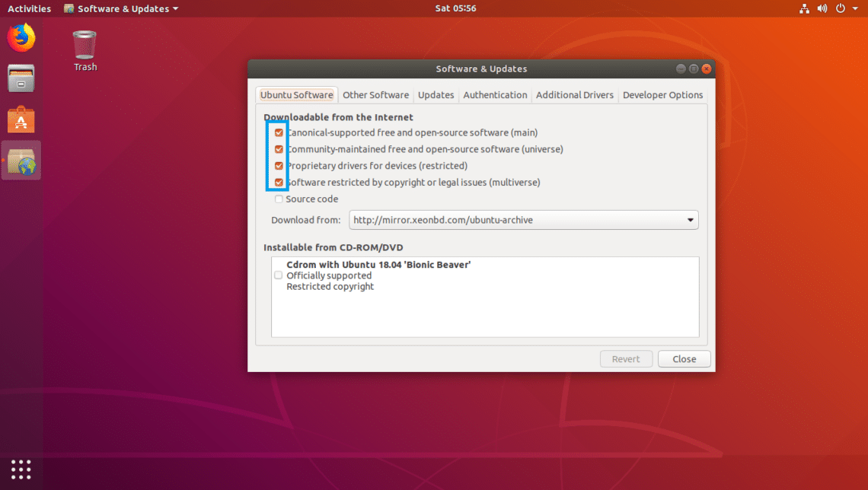
Task: Click Software & Updates dock icon
Action: 21,161
